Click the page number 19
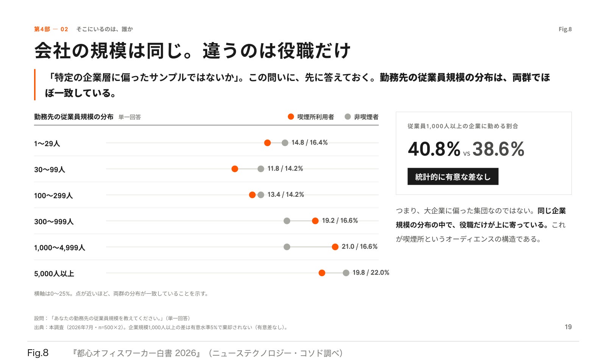This screenshot has width=606, height=364. 568,327
